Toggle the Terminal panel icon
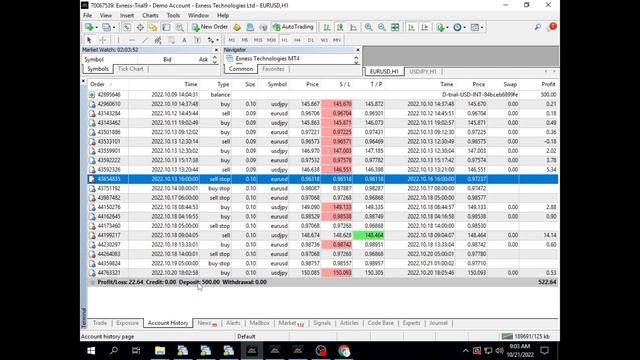Image resolution: width=640 pixels, height=360 pixels. tap(166, 27)
